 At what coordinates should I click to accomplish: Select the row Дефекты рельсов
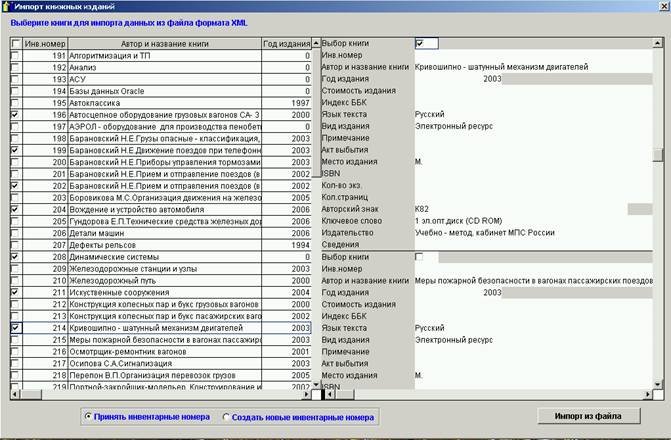[x=161, y=245]
